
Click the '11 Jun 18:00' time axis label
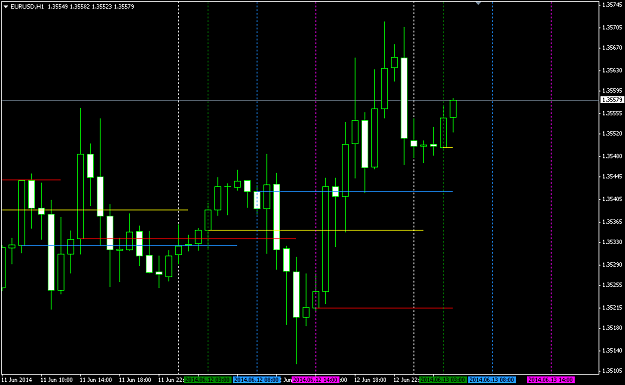point(135,380)
